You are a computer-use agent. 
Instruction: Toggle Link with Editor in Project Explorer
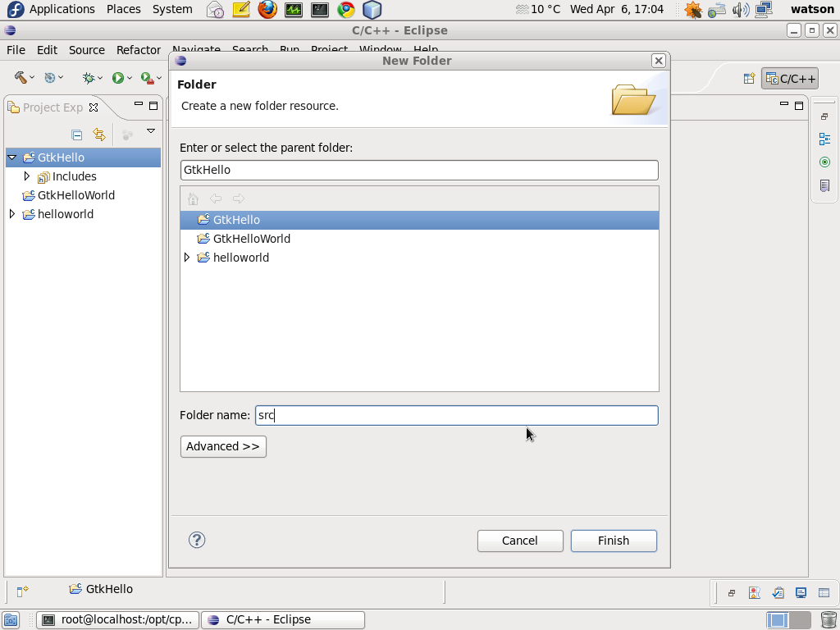pyautogui.click(x=99, y=135)
